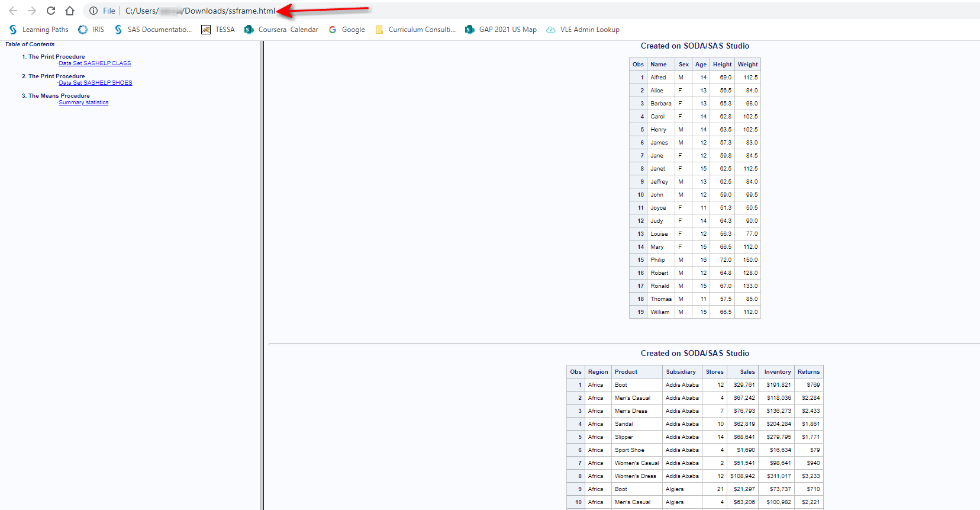This screenshot has height=510, width=980.
Task: Click the Region column header in shoes table
Action: (598, 372)
